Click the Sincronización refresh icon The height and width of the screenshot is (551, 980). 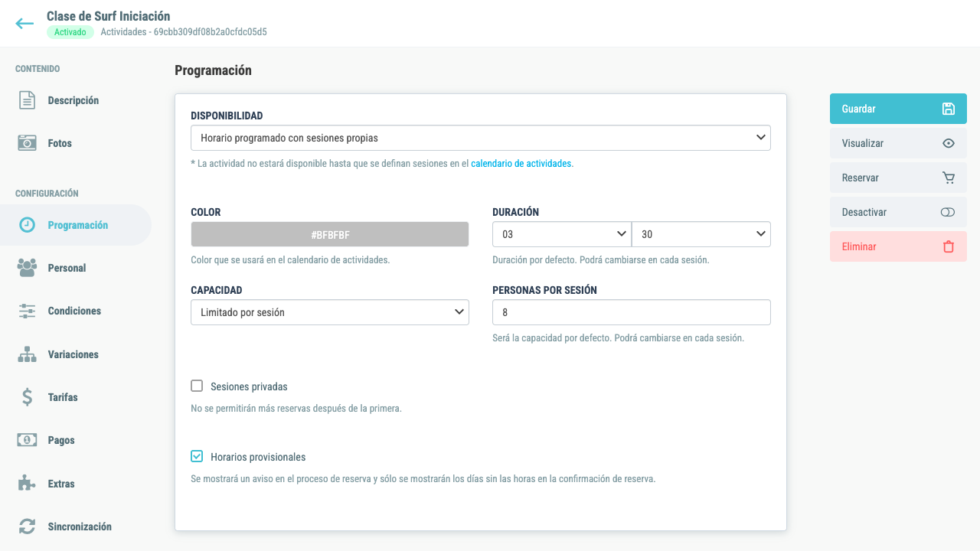coord(27,527)
